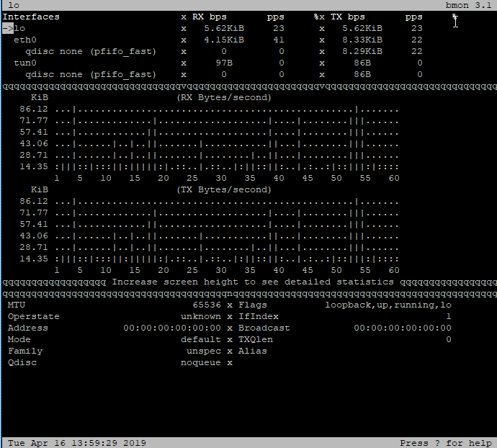This screenshot has height=448, width=497.
Task: Click the TX Bytes/second graph title
Action: [x=223, y=189]
